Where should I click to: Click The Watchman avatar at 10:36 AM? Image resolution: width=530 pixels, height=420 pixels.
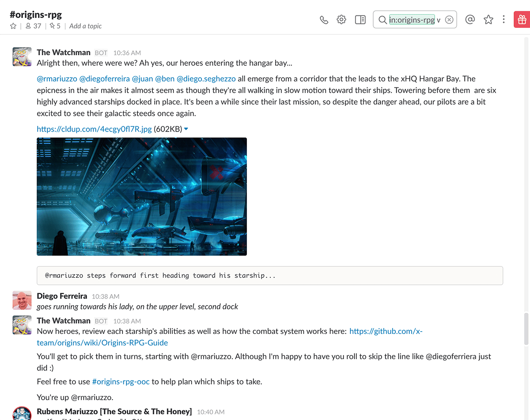pos(22,57)
